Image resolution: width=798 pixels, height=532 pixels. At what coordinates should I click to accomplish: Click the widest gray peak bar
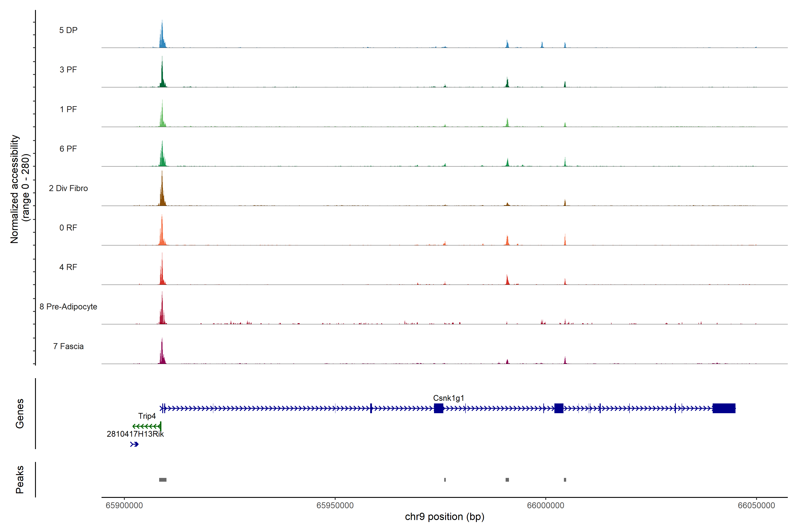(163, 480)
